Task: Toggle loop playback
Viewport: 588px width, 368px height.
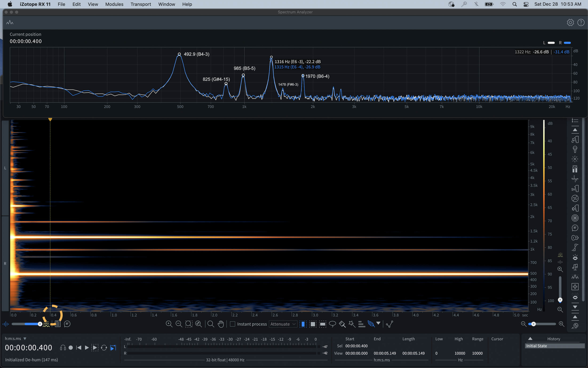Action: click(104, 348)
